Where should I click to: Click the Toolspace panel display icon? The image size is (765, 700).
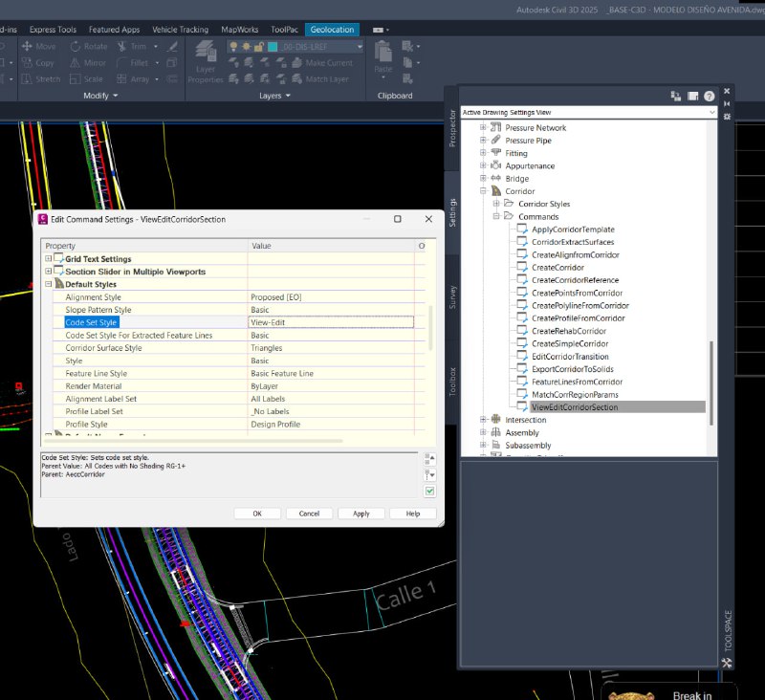click(692, 96)
